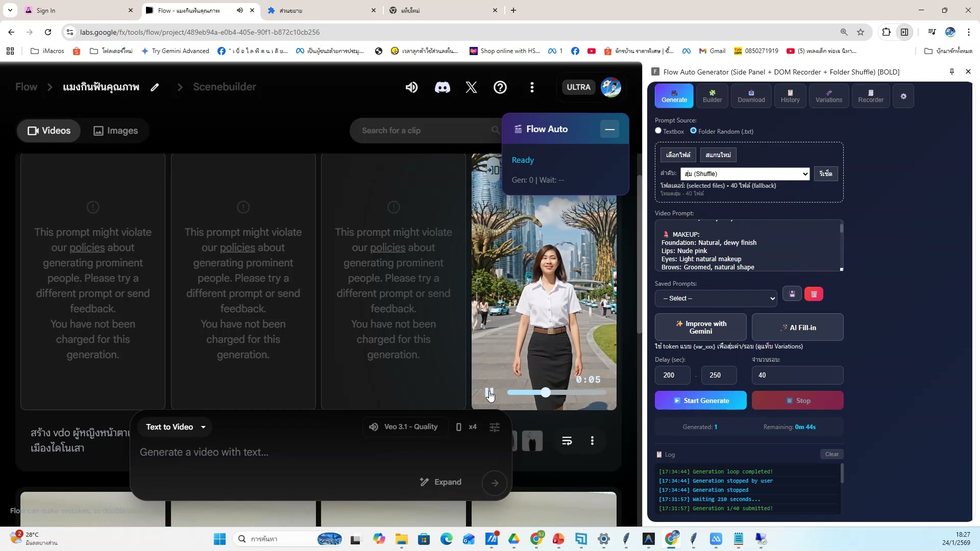
Task: Open the Discord icon in Flow toolbar
Action: pyautogui.click(x=442, y=87)
